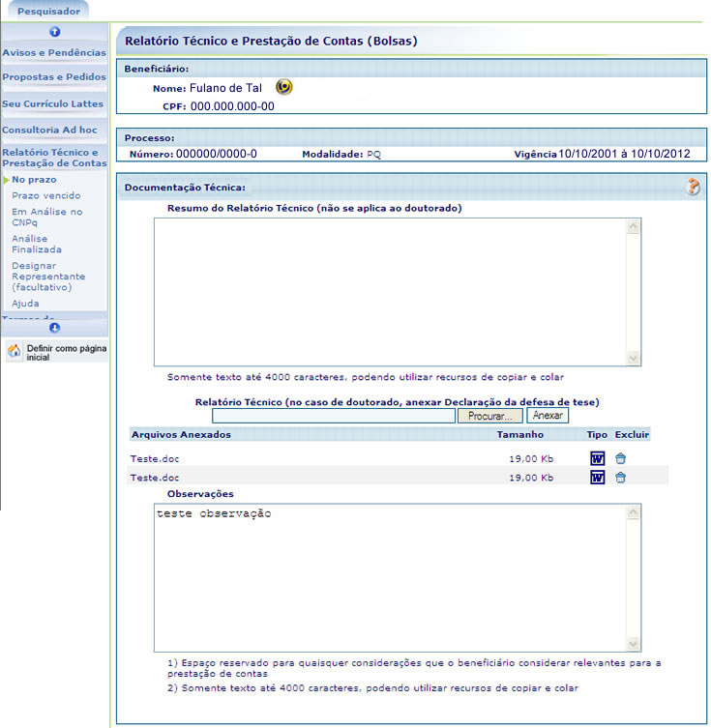This screenshot has width=711, height=728.
Task: Open Avisos e Pendências menu
Action: pyautogui.click(x=54, y=52)
